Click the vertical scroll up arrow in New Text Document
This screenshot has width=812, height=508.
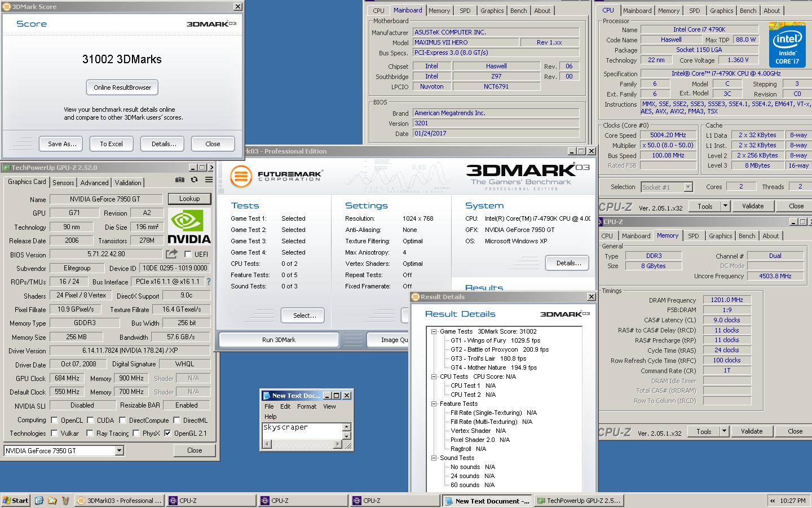347,427
